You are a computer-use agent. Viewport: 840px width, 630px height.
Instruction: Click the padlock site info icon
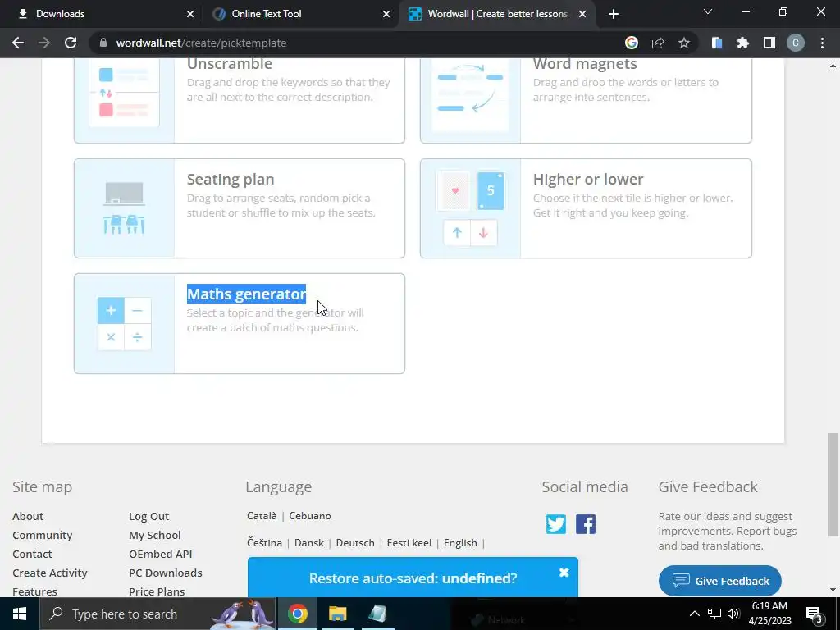tap(103, 43)
